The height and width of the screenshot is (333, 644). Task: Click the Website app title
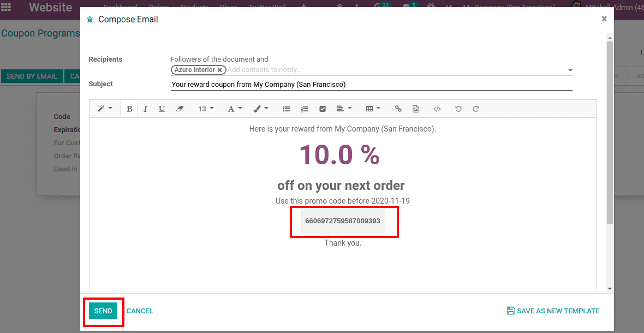tap(51, 7)
